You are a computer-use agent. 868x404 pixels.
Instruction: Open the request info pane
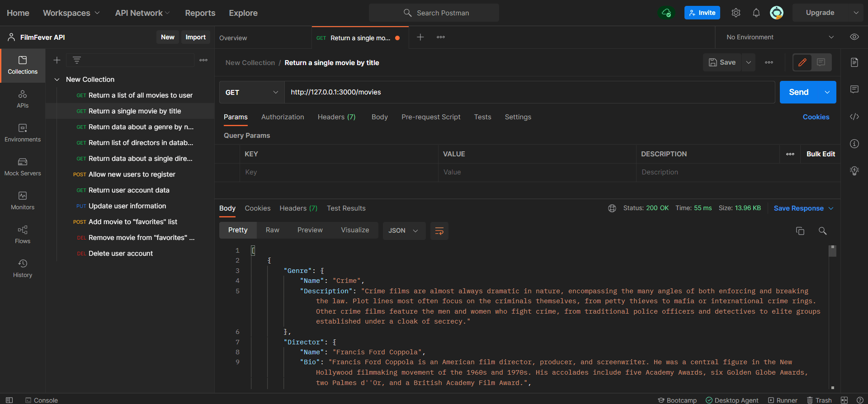coord(854,144)
